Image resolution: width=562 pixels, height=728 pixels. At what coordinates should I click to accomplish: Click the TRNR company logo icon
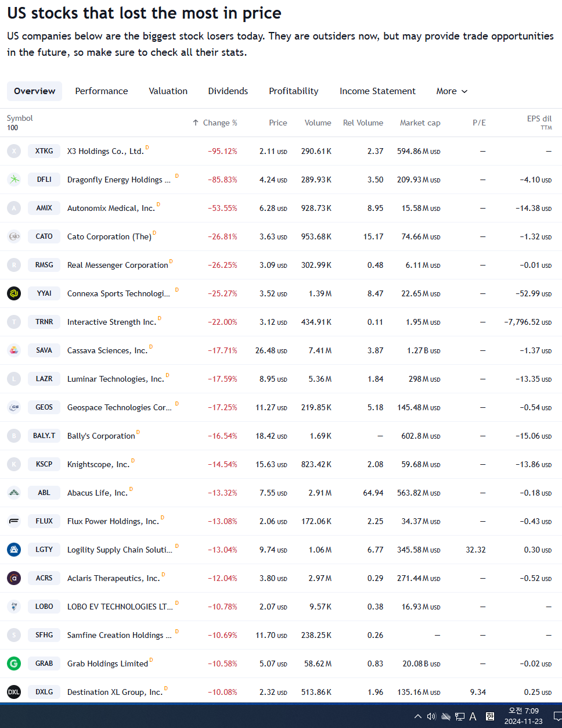tap(14, 322)
